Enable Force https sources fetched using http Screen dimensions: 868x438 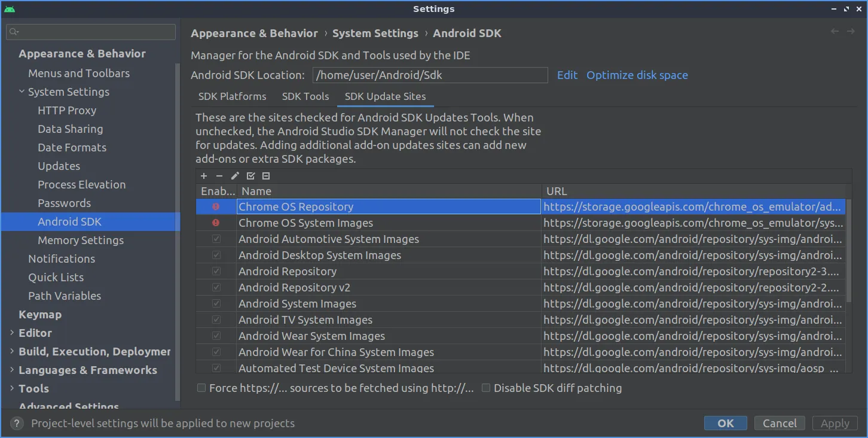coord(202,388)
